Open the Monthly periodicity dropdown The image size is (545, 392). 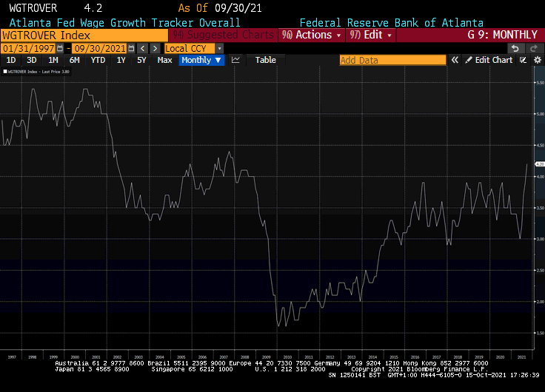(x=201, y=60)
